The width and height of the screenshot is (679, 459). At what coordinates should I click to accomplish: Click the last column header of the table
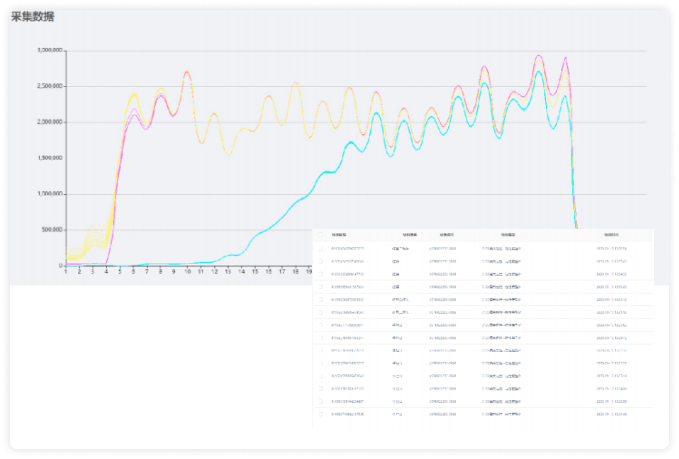pyautogui.click(x=612, y=235)
